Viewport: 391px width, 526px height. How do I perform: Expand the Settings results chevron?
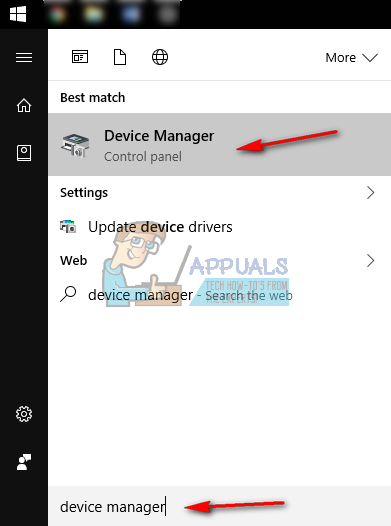[x=371, y=193]
